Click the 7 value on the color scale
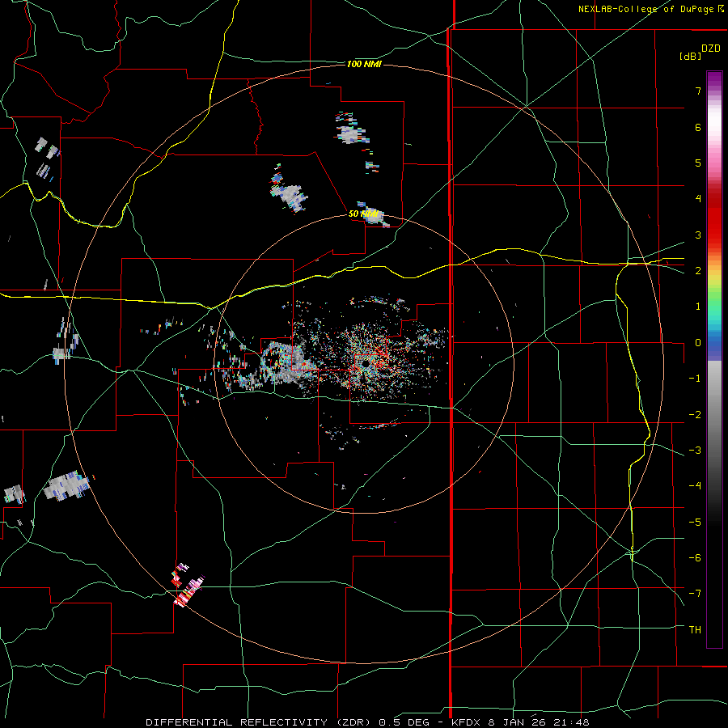 pyautogui.click(x=698, y=91)
